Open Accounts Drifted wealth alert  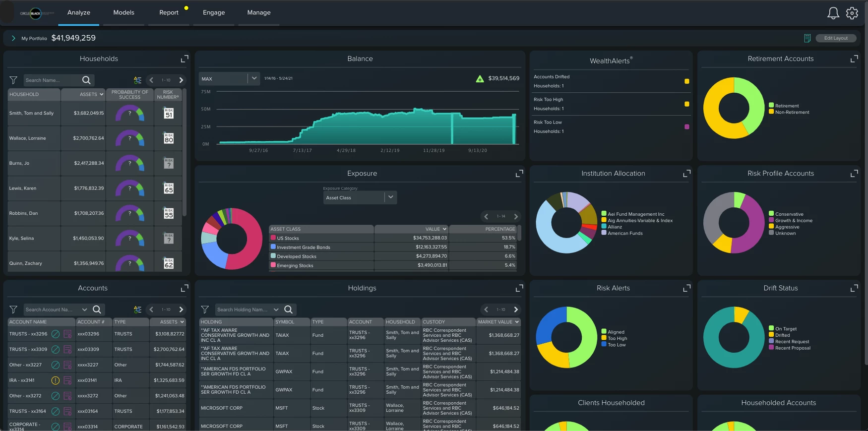click(x=611, y=81)
